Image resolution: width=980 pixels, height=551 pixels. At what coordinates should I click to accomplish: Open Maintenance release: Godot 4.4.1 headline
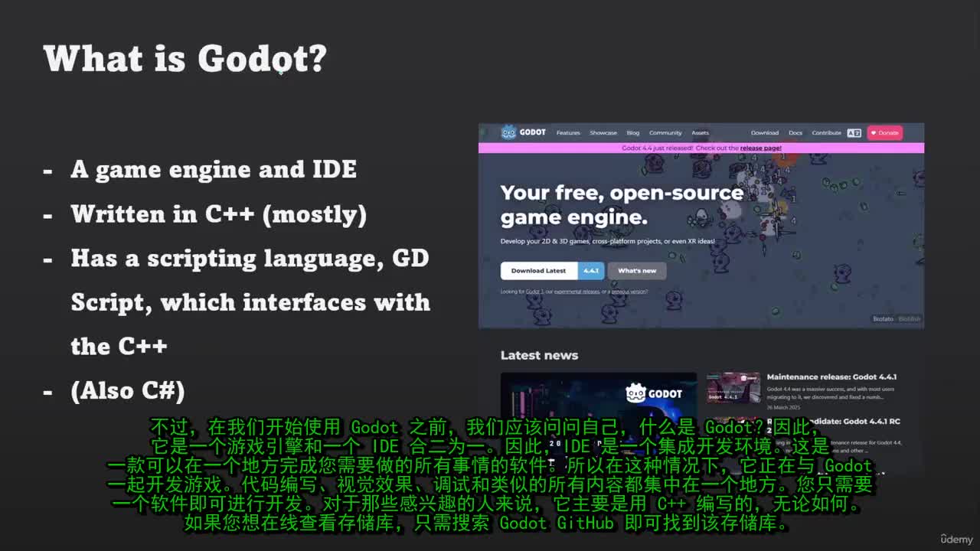(831, 377)
